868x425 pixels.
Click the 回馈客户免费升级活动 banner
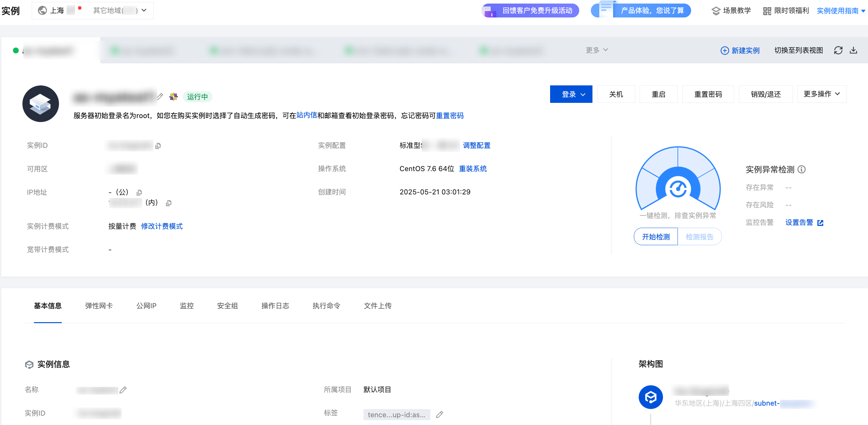coord(530,10)
